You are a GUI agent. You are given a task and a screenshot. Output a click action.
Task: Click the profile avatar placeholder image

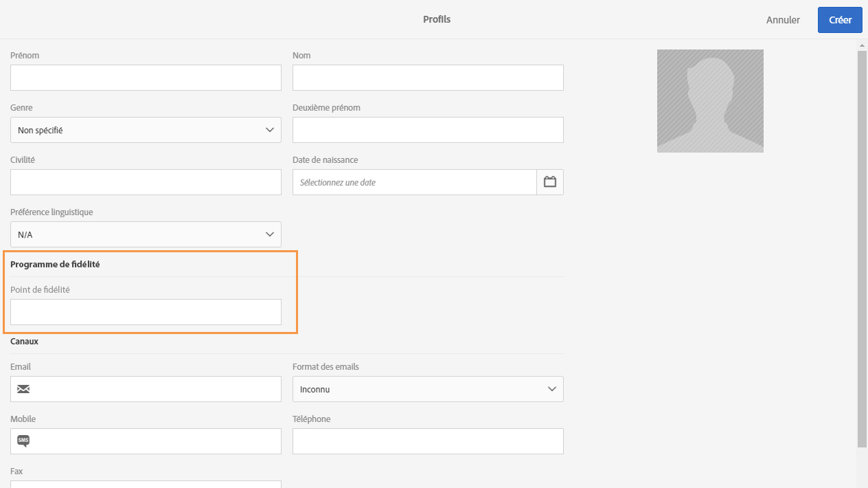[x=710, y=101]
